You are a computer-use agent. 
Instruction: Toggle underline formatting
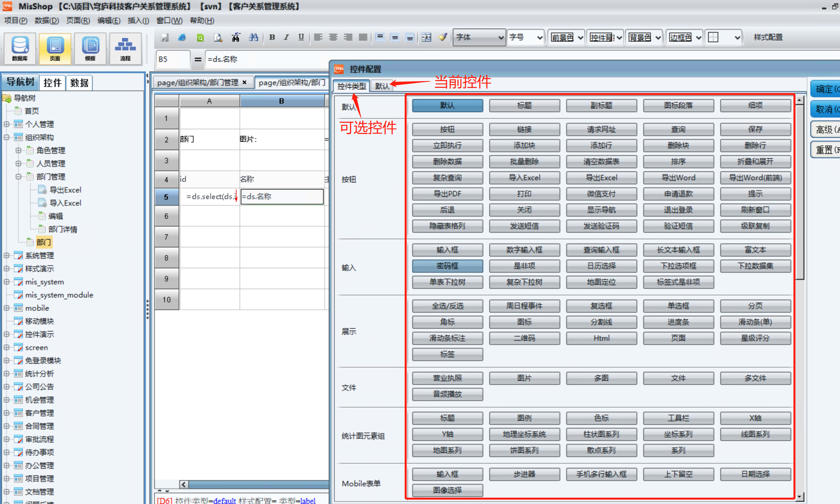(x=301, y=37)
